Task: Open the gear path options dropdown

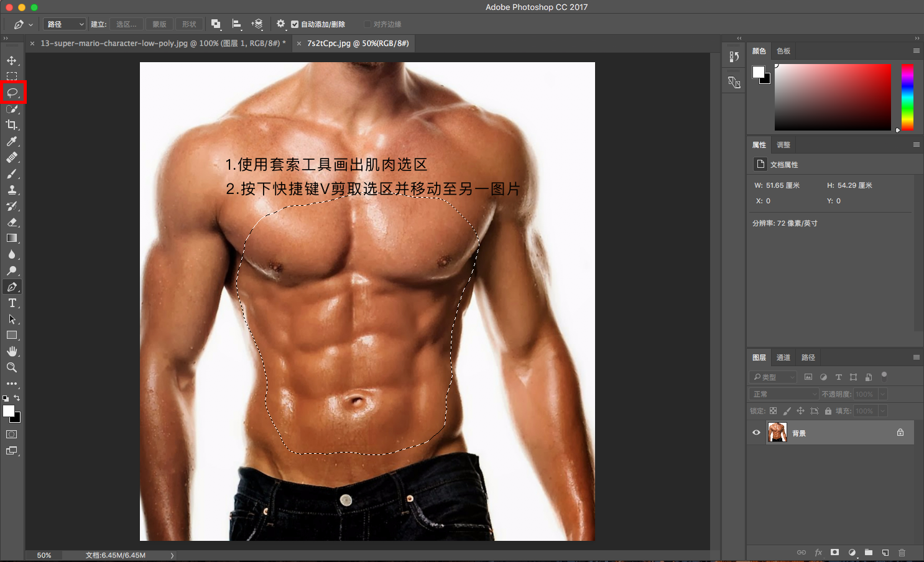Action: [281, 24]
